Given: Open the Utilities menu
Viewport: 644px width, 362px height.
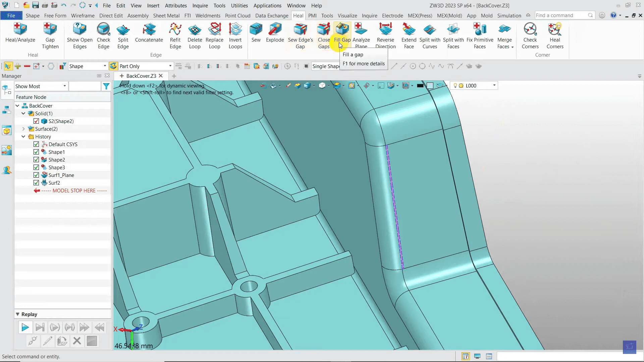Looking at the screenshot, I should tap(239, 5).
